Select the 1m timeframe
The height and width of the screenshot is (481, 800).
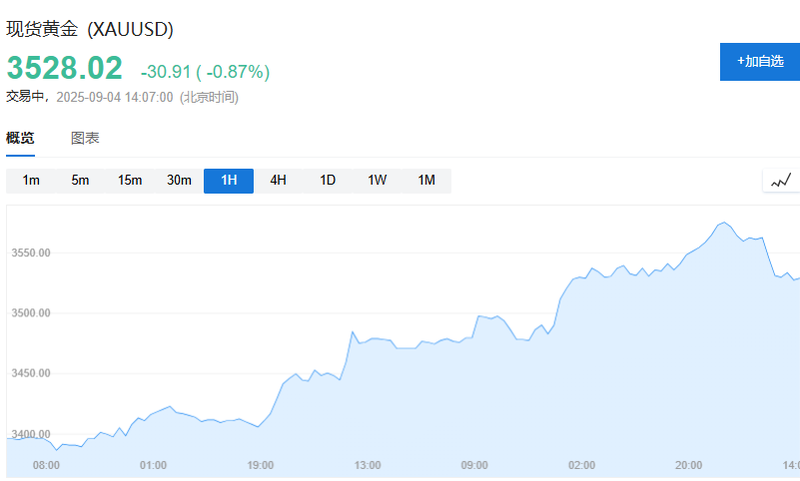tap(31, 180)
